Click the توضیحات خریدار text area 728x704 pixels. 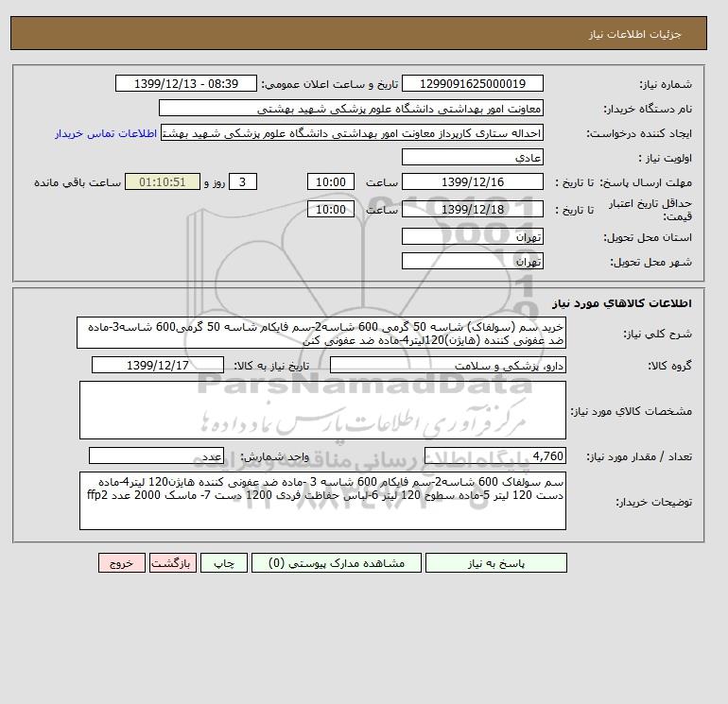pyautogui.click(x=322, y=501)
